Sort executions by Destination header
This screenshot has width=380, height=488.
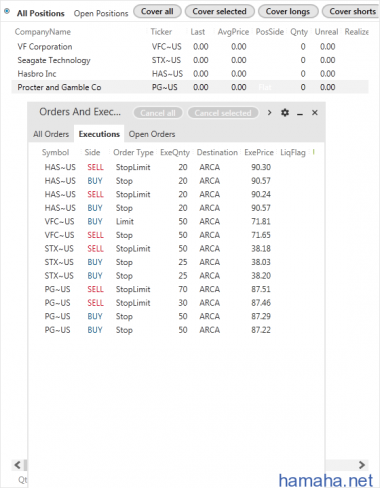point(217,153)
